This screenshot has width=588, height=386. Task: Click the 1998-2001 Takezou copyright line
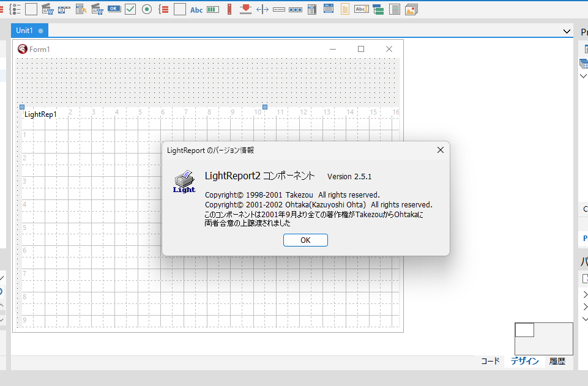click(x=292, y=195)
